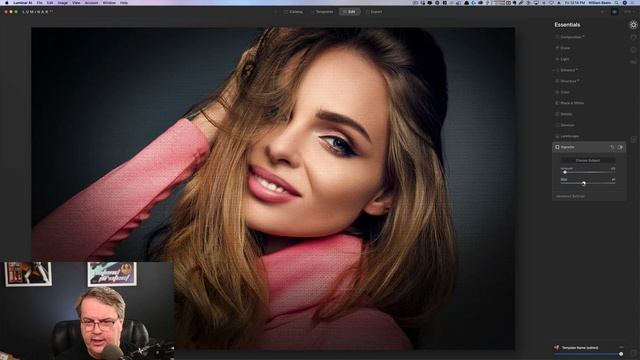This screenshot has height=360, width=640.
Task: Toggle Vignette effect visibility
Action: (620, 147)
